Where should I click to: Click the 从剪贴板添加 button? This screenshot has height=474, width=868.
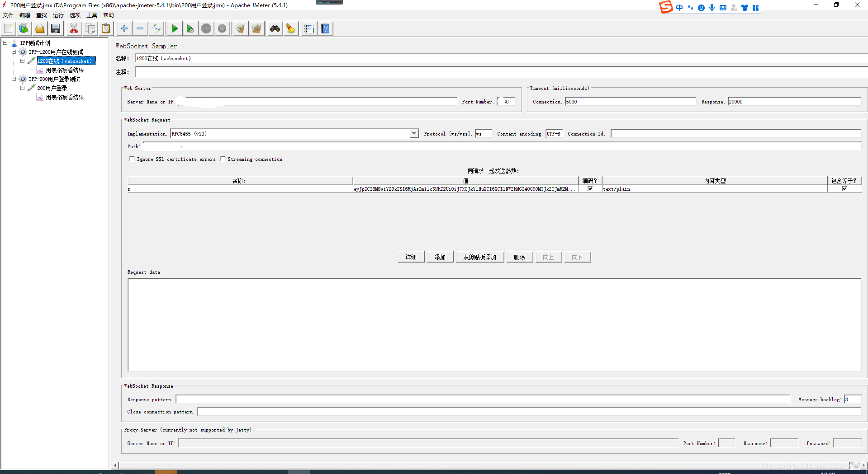click(x=480, y=257)
